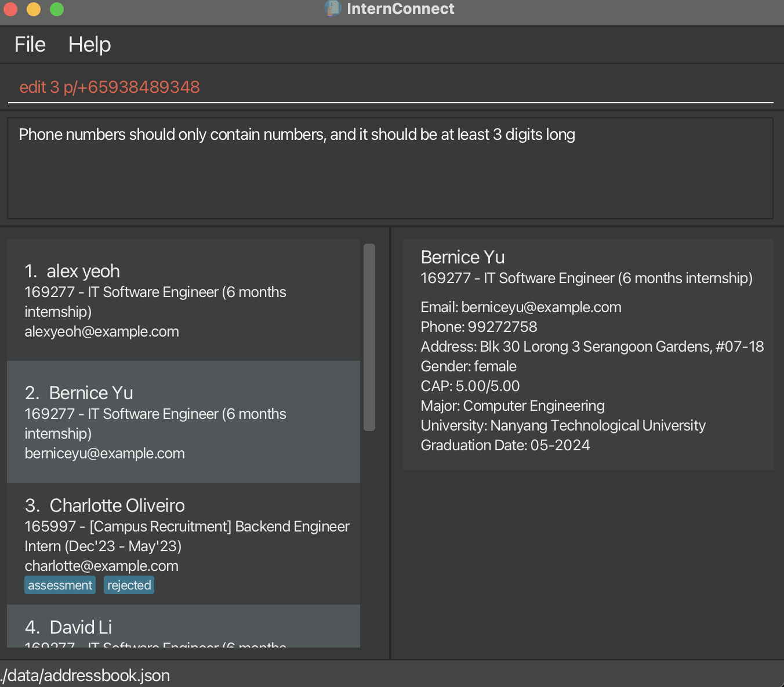Select the David Li entry
Screen dimensions: 784x687
click(x=183, y=626)
